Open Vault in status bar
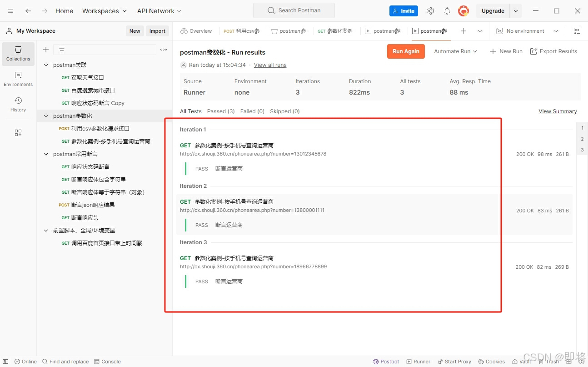 click(x=522, y=362)
